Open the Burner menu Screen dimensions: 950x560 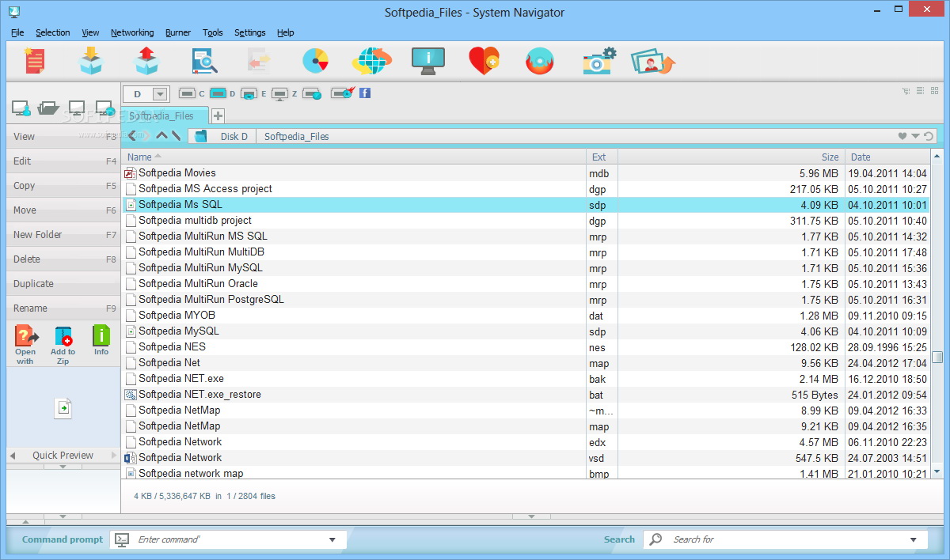click(178, 32)
